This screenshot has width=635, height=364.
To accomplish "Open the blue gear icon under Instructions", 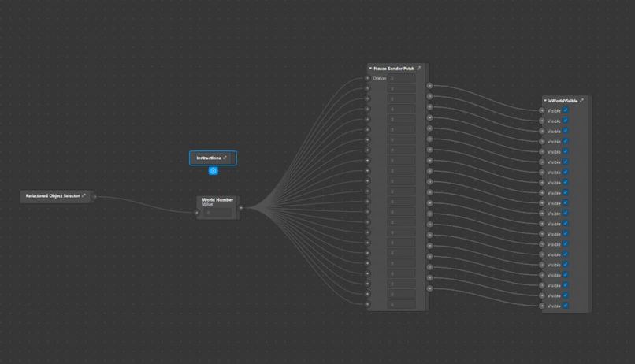I will (213, 171).
